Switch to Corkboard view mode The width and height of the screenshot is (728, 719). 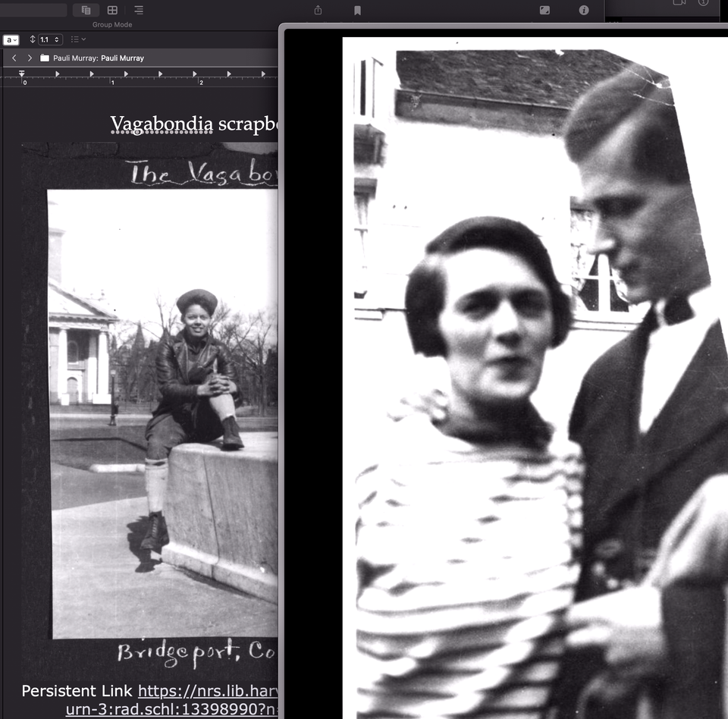[x=111, y=10]
